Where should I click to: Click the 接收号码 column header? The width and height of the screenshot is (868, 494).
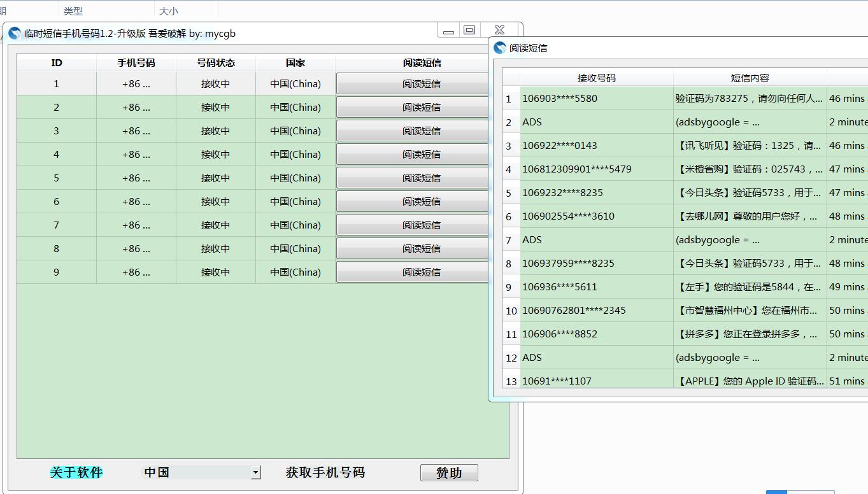tap(597, 78)
